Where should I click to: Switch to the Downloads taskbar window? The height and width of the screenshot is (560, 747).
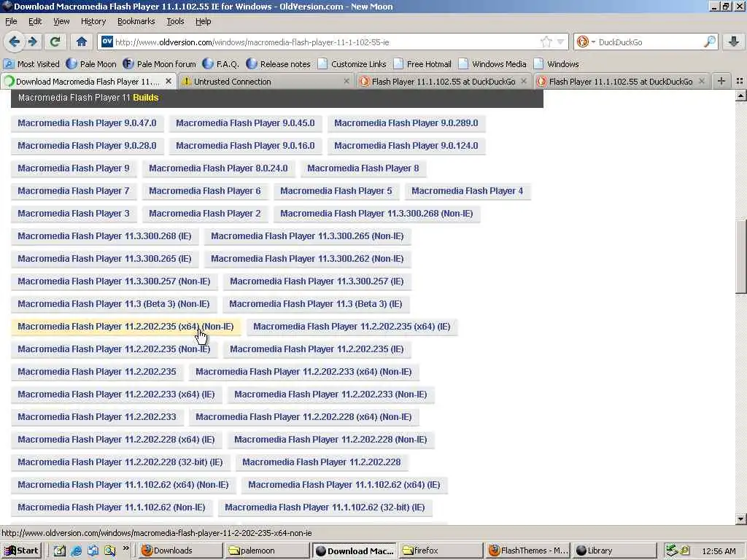click(181, 551)
